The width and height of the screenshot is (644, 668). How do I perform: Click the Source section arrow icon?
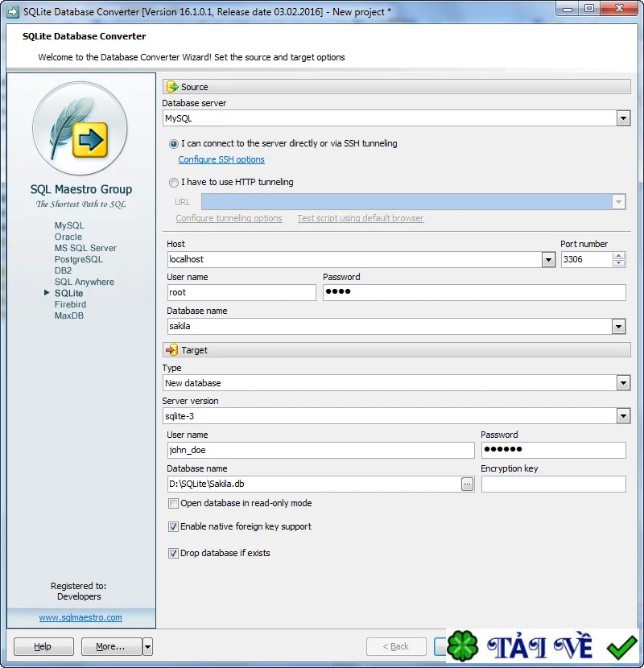(x=172, y=86)
